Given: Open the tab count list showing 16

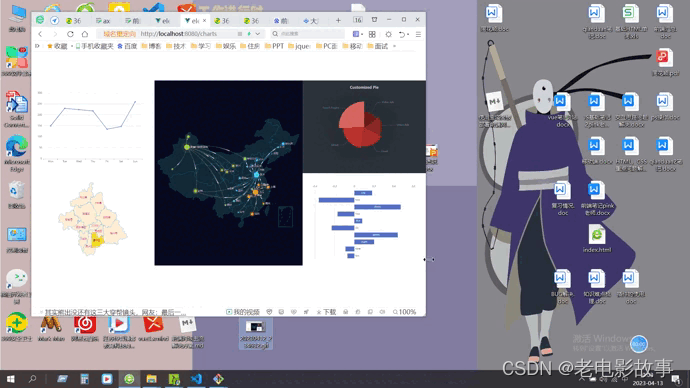Looking at the screenshot, I should 357,20.
